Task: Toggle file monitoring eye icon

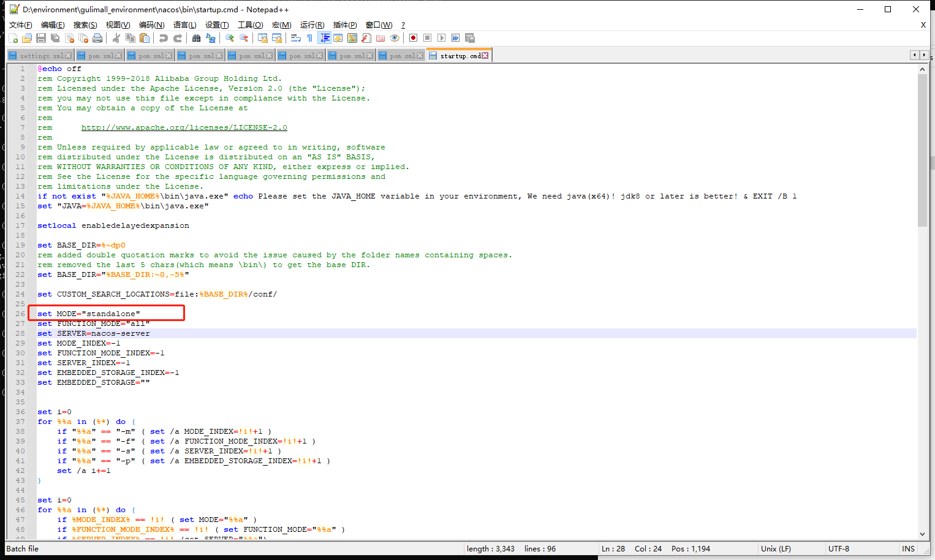Action: (394, 38)
